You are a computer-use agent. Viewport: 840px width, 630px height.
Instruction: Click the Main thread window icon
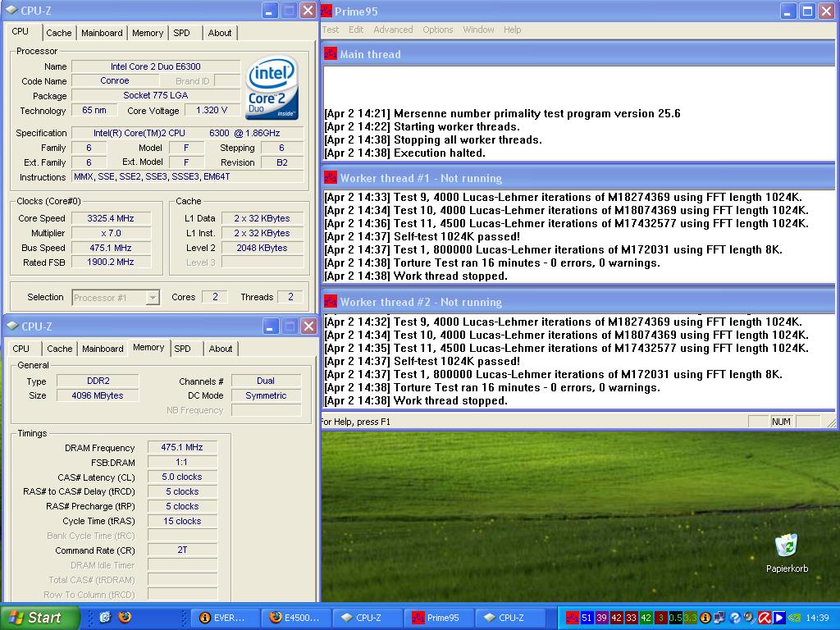click(331, 53)
